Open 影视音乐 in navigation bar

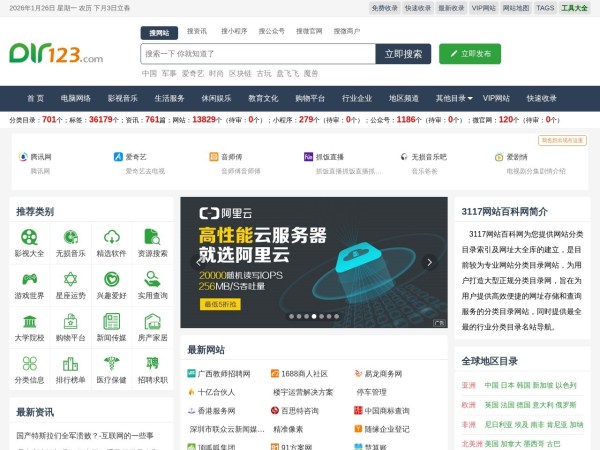tap(122, 98)
